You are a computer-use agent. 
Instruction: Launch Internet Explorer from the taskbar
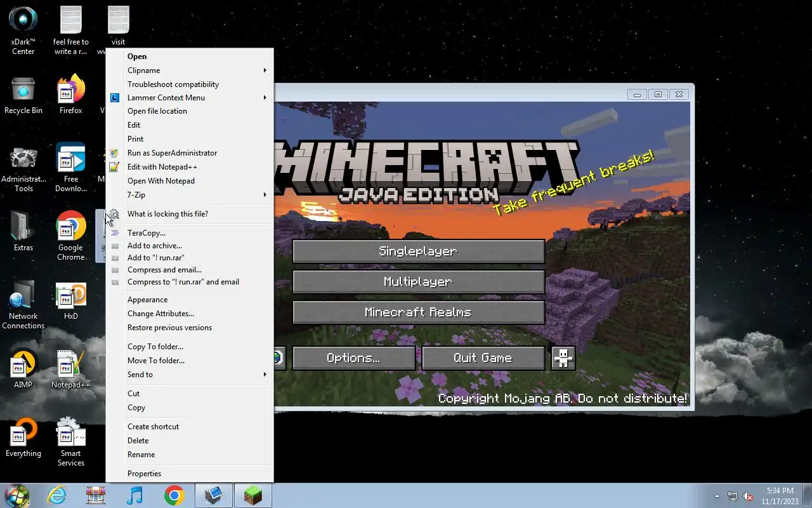pos(57,495)
